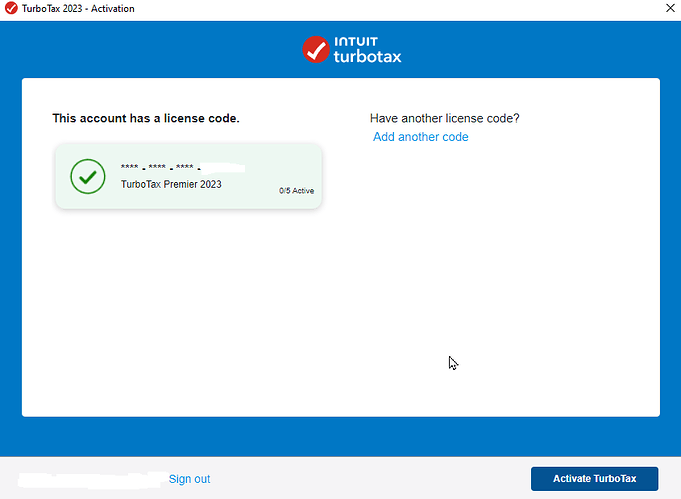Click the 'TurboTax Premier 2023' product name
Viewport: 681px width, 499px height.
point(171,184)
